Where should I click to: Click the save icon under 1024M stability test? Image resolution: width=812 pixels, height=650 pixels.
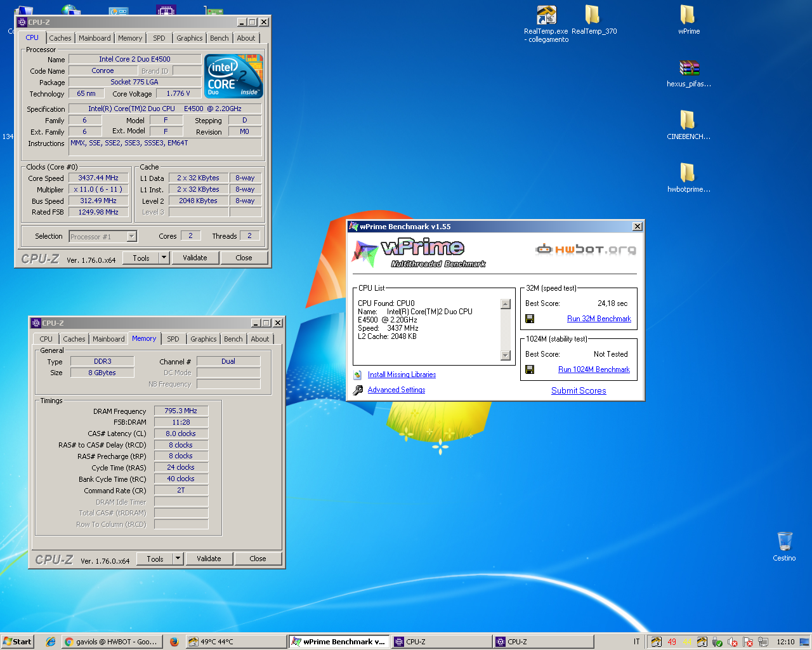click(x=530, y=369)
